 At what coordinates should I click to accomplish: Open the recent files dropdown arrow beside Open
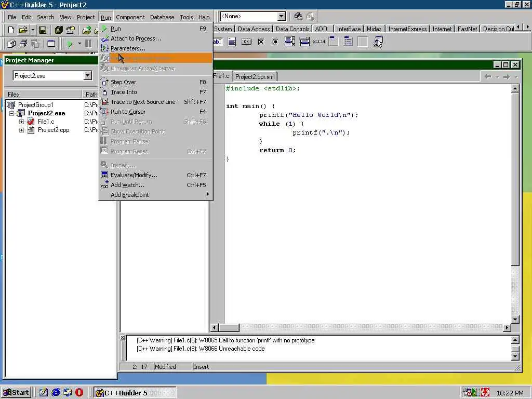point(33,30)
